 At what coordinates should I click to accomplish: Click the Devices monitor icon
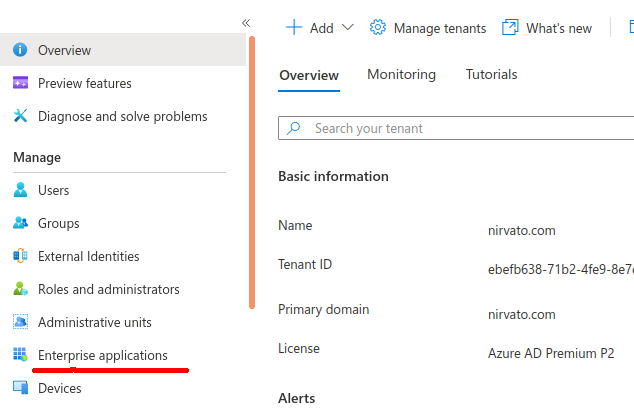pyautogui.click(x=20, y=388)
